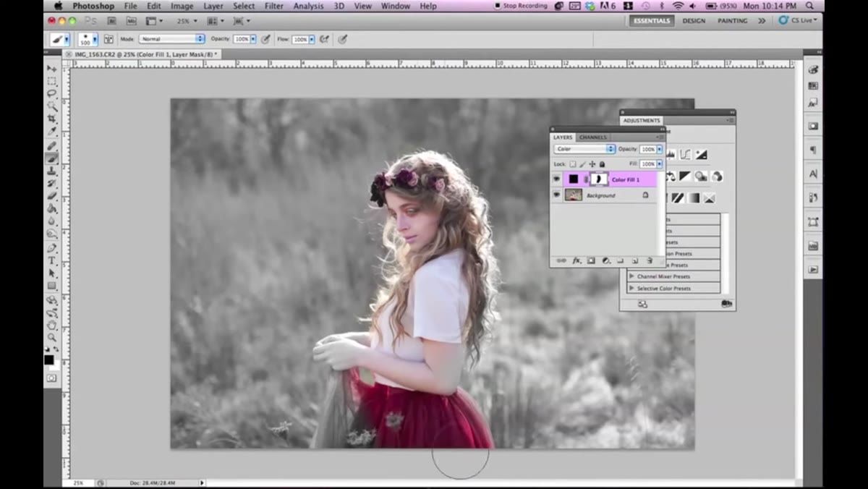Click the foreground color swatch
The image size is (868, 489).
[48, 360]
